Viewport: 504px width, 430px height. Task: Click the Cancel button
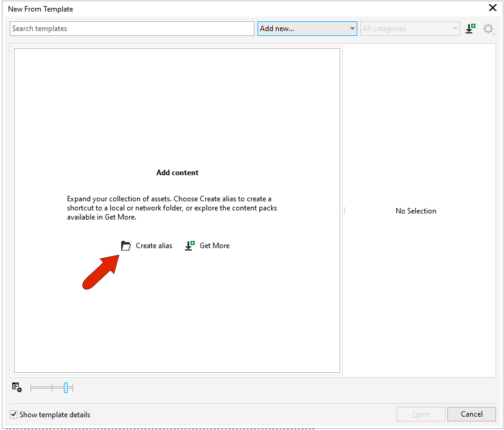[471, 414]
